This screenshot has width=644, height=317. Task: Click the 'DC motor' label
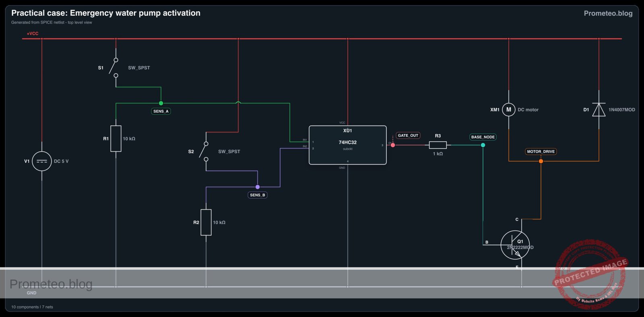[x=528, y=110]
